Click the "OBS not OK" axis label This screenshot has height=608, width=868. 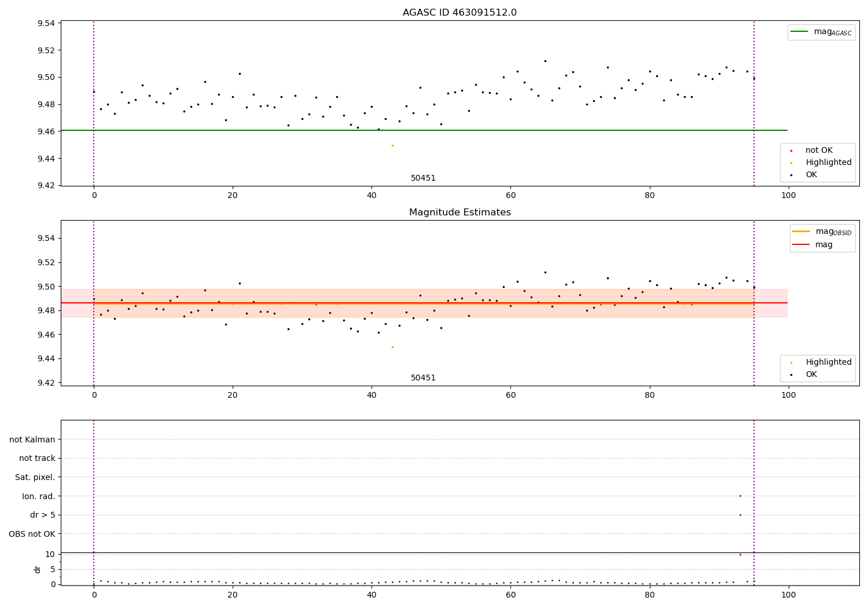32,534
